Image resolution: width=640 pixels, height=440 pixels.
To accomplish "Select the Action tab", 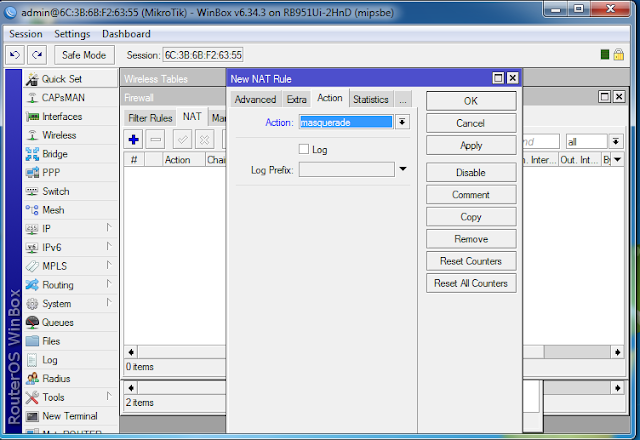I will (330, 98).
